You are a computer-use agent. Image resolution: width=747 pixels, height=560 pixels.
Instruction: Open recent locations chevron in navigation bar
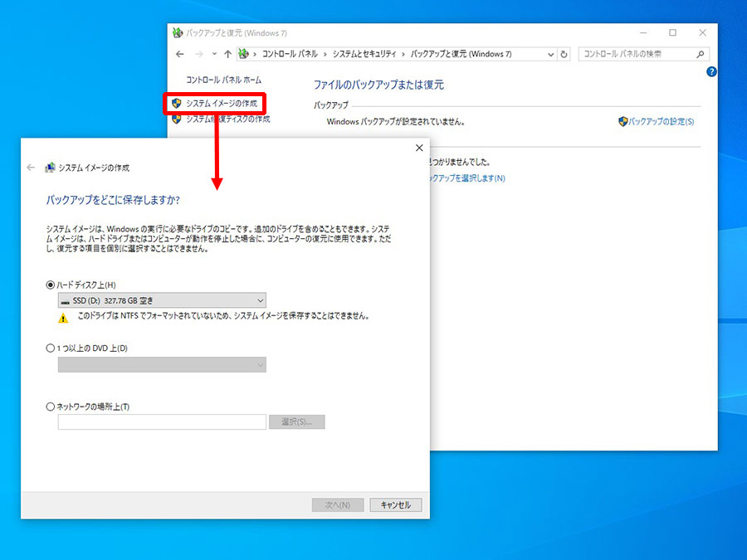tap(214, 54)
